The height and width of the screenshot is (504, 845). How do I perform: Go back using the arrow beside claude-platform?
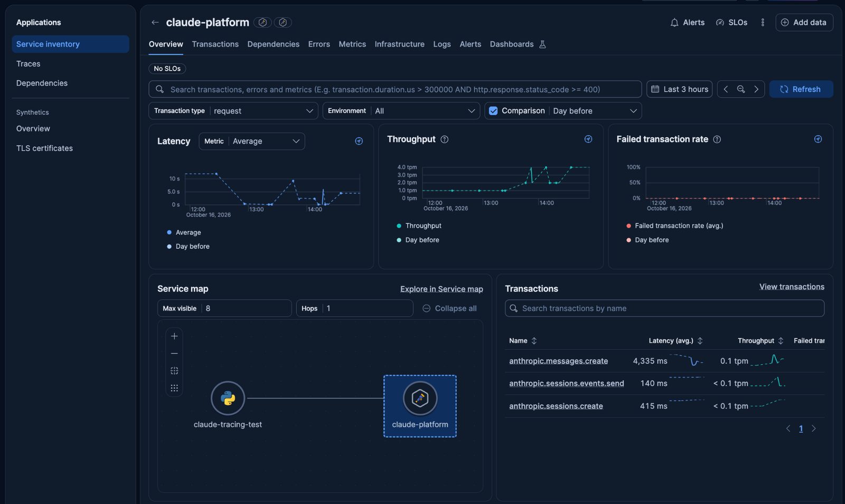(155, 22)
